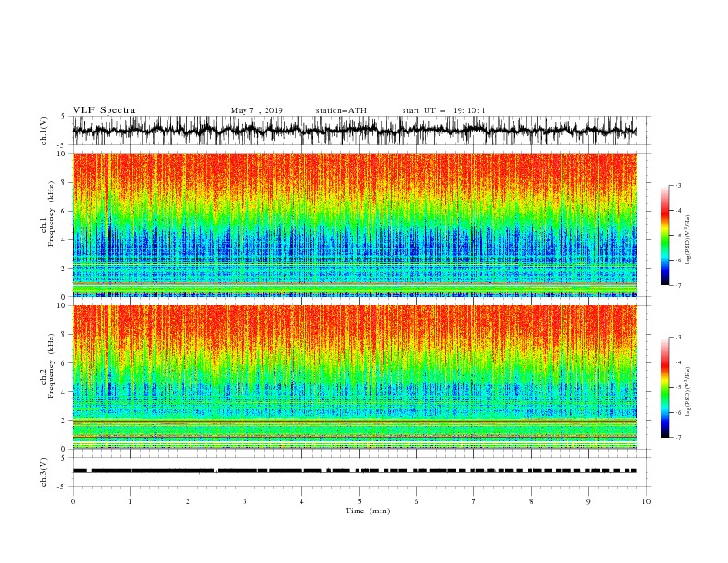
Task: Click the time axis tick label "10" at right end
Action: [x=646, y=501]
